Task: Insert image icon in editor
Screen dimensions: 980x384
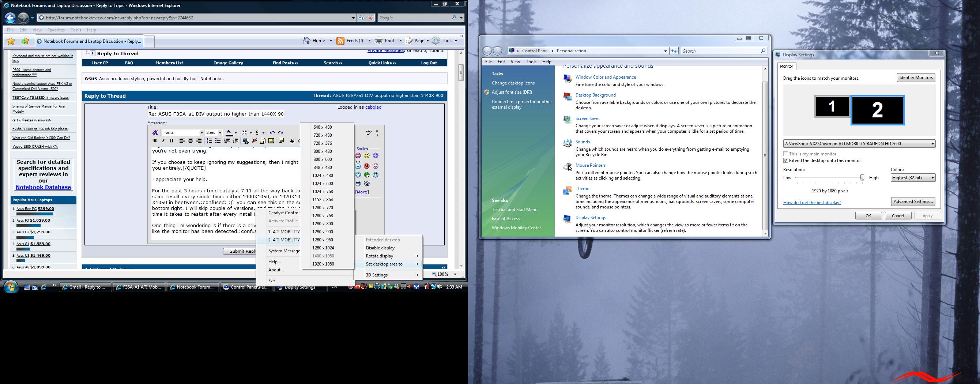Action: tap(271, 141)
